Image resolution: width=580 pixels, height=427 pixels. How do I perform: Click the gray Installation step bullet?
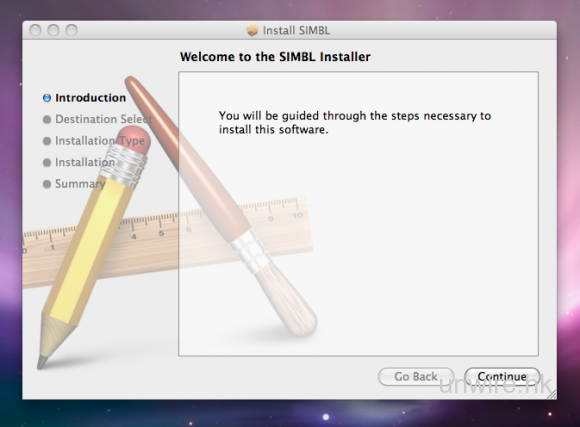(47, 162)
